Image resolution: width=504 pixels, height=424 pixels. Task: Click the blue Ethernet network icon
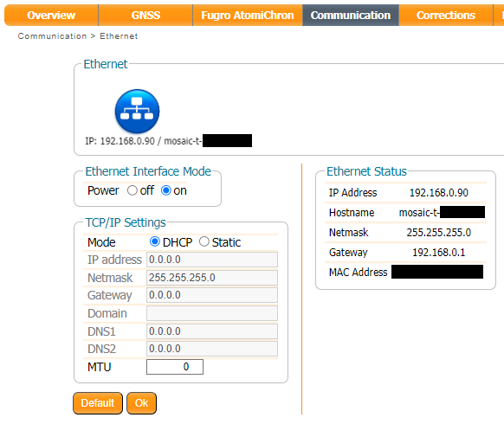[137, 111]
